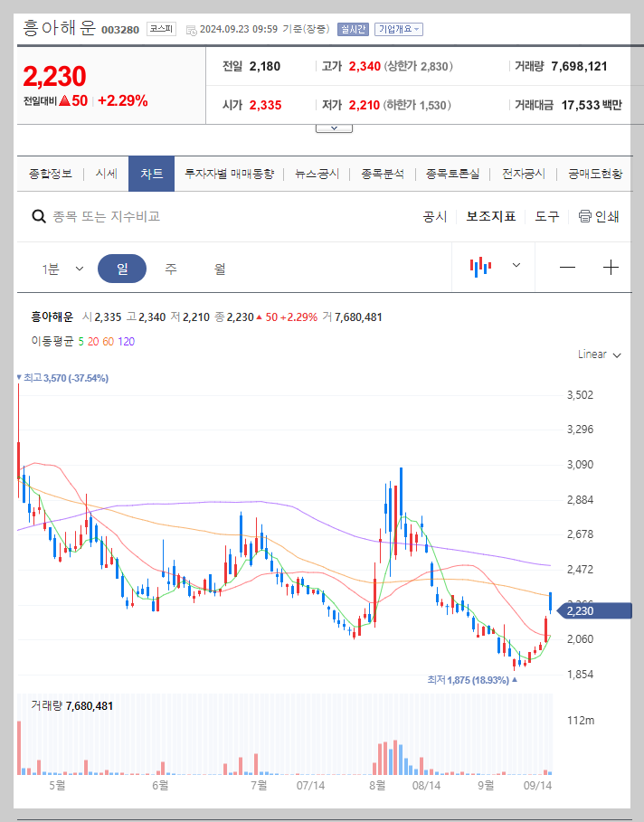Click the search magnifier icon

point(38,217)
